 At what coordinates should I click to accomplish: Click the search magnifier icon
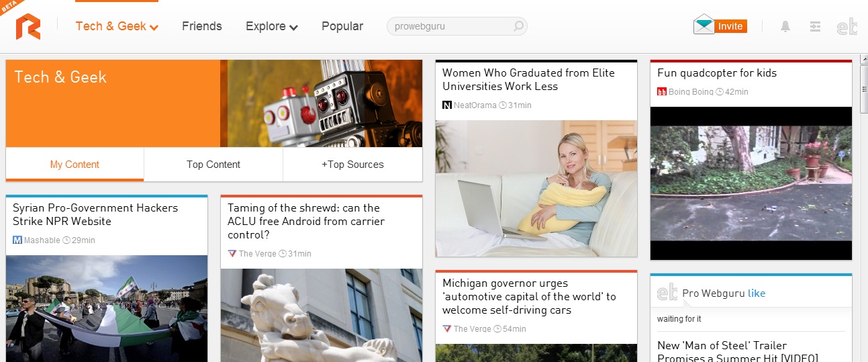coord(518,27)
